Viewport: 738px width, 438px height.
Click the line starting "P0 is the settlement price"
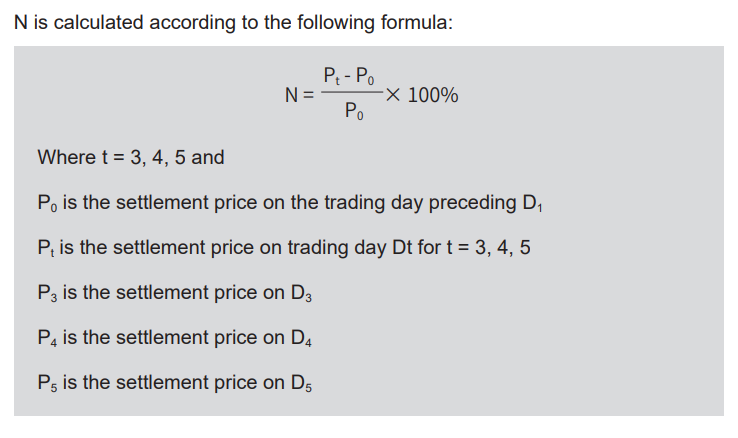pyautogui.click(x=289, y=203)
